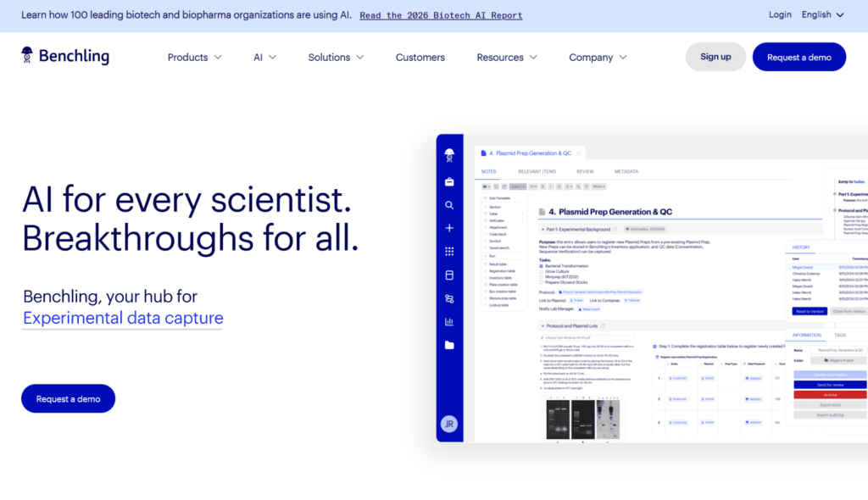The width and height of the screenshot is (868, 500).
Task: Read the 2026 Biotech AI Report link
Action: (441, 15)
